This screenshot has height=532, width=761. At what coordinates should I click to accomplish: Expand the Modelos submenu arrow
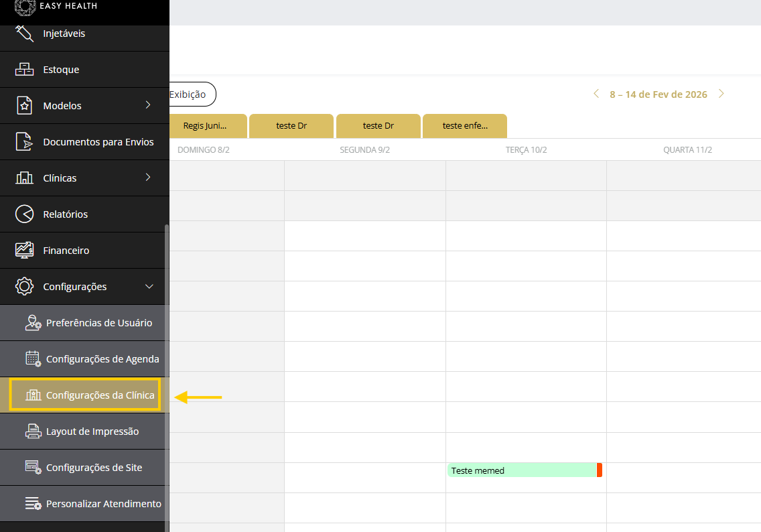click(x=148, y=105)
